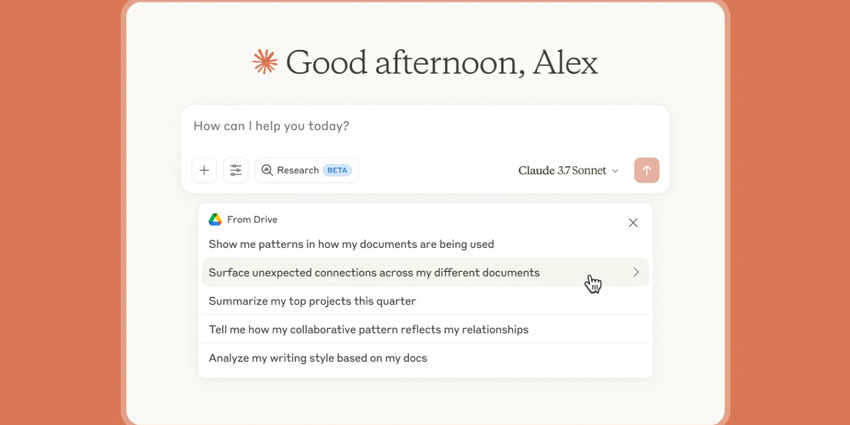
Task: Click the Google Drive logo icon
Action: (x=215, y=220)
